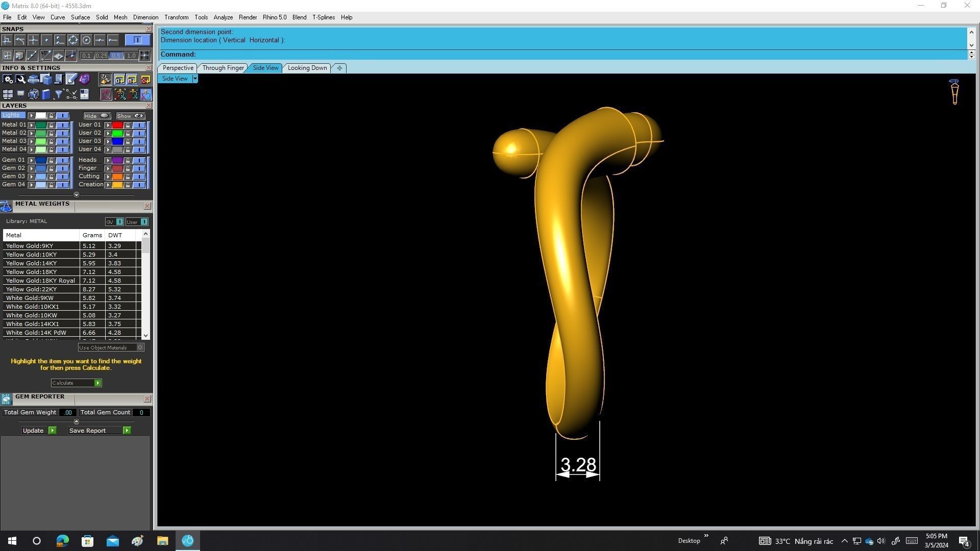Expand the Heads layer options arrow

coord(108,160)
